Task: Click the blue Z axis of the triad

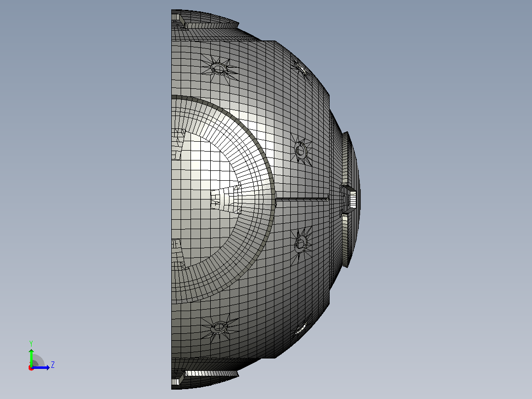Action: pos(40,367)
